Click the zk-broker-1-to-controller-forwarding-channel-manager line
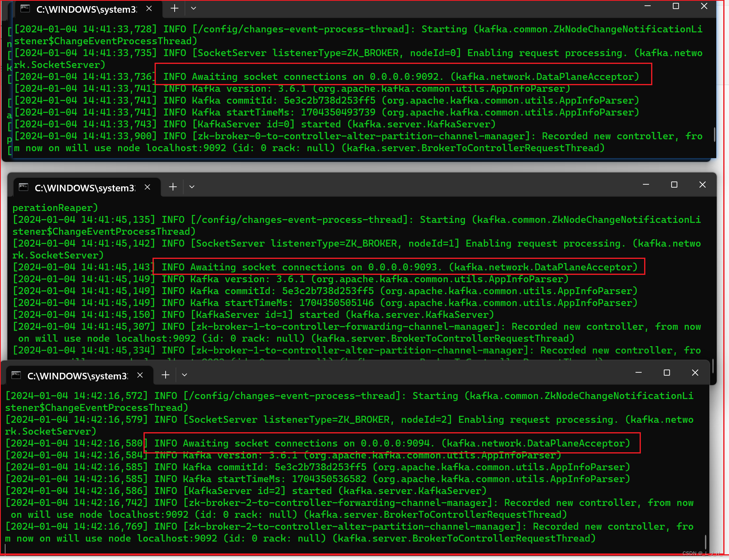729x560 pixels. 357,333
